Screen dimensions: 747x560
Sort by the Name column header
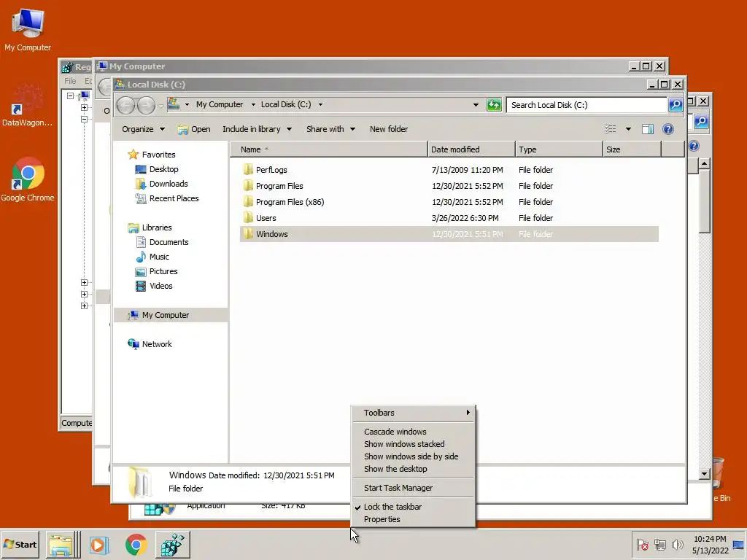tap(329, 149)
